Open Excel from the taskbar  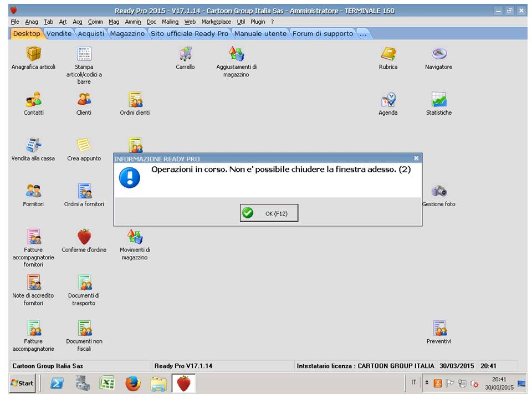click(x=107, y=383)
